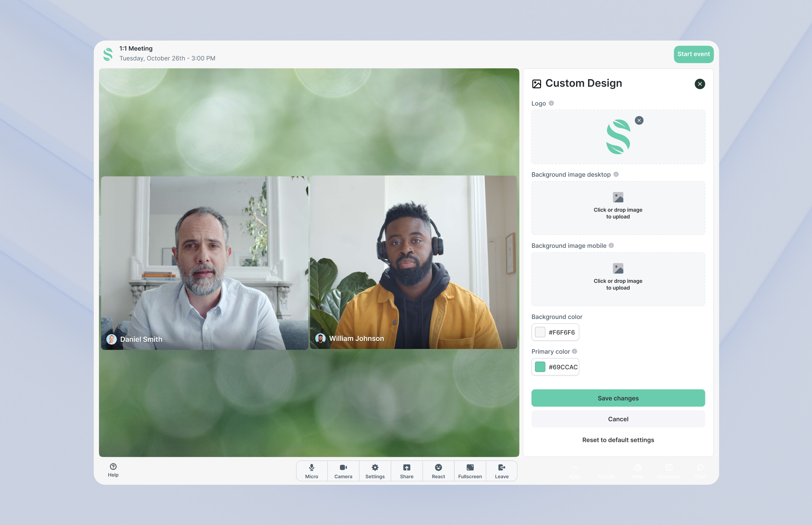
Task: Open the React emoji button
Action: [439, 471]
